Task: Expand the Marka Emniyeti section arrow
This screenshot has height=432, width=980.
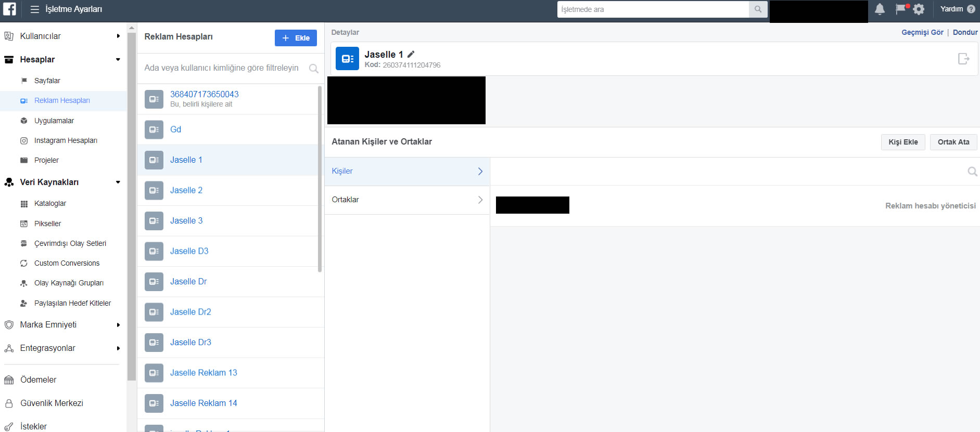Action: (x=118, y=325)
